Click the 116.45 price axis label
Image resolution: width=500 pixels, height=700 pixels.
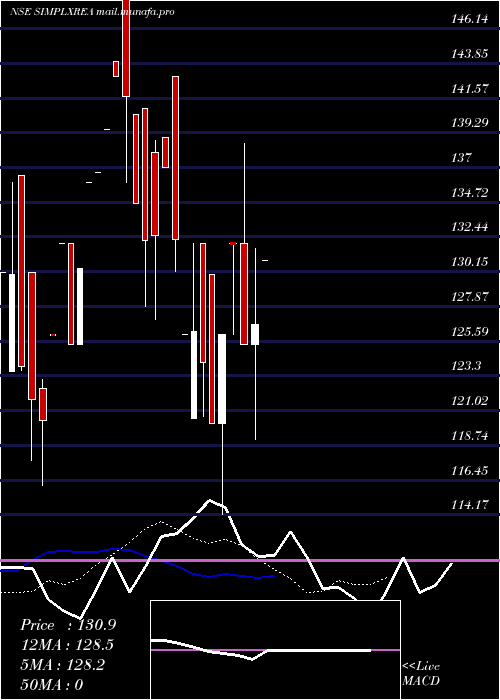pos(470,471)
